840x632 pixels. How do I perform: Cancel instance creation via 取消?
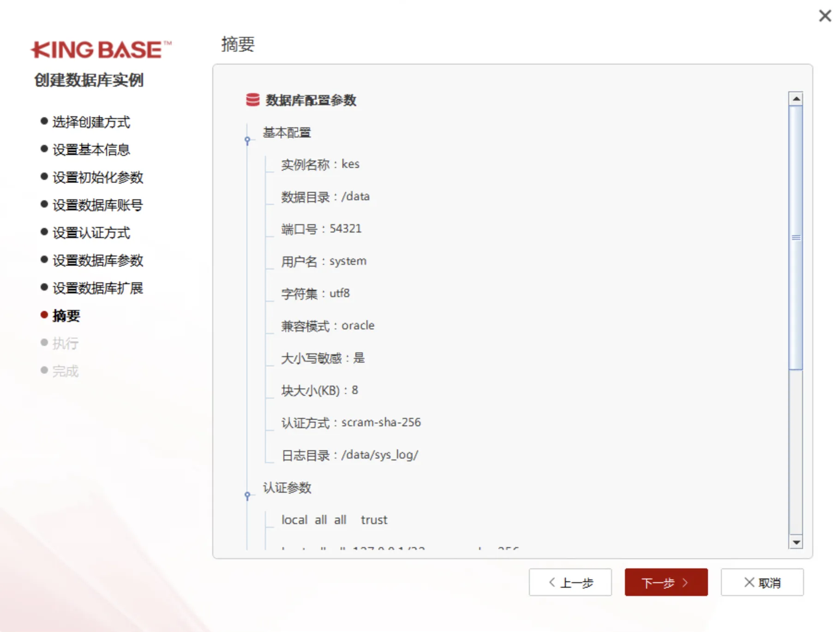762,582
